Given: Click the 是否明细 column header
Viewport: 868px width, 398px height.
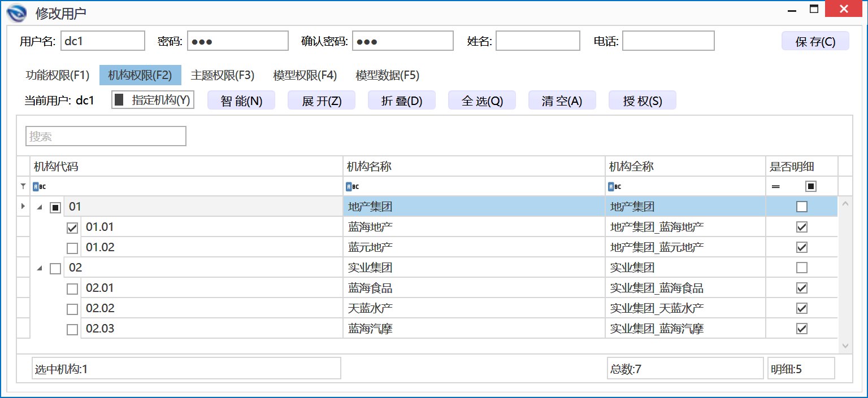Looking at the screenshot, I should tap(802, 167).
